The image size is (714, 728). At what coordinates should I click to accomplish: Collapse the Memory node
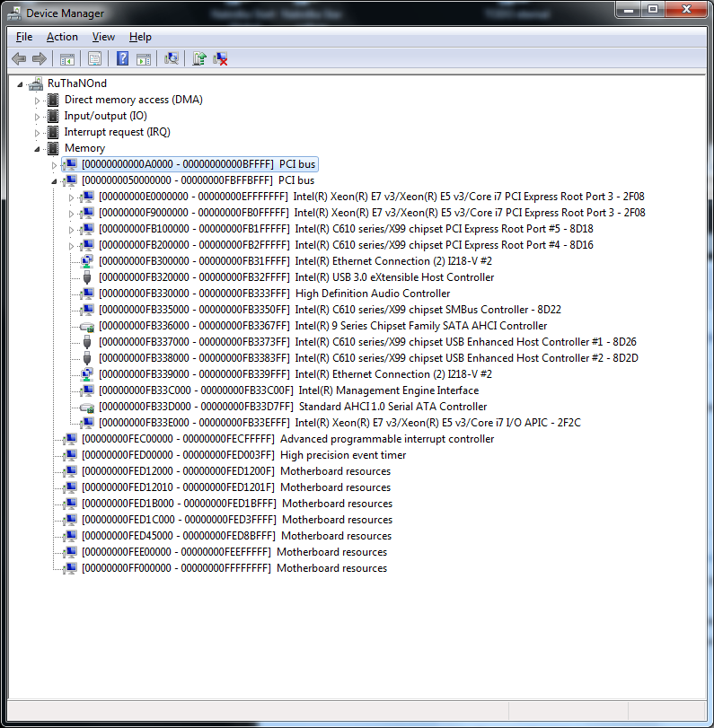37,150
